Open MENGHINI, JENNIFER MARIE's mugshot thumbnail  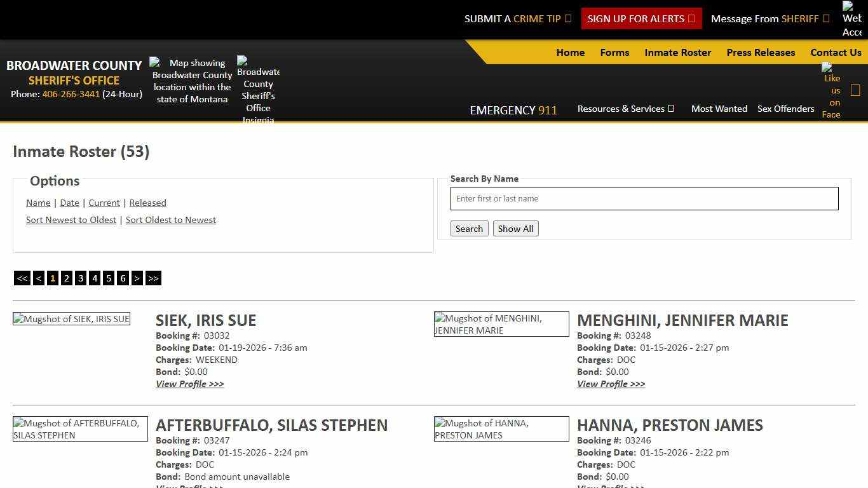pyautogui.click(x=501, y=324)
